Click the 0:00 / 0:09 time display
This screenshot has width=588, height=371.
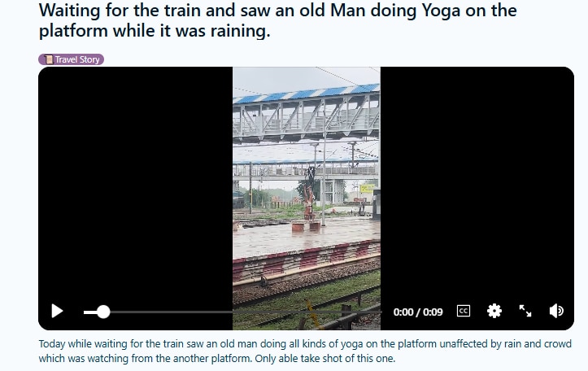(418, 312)
